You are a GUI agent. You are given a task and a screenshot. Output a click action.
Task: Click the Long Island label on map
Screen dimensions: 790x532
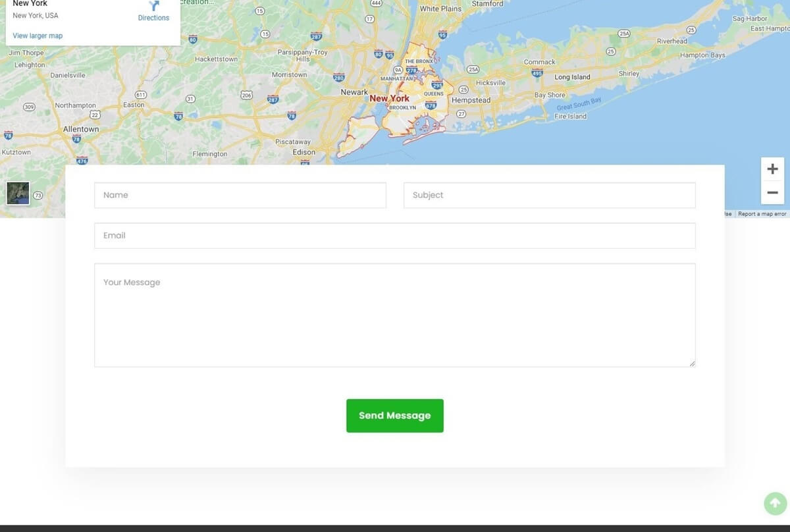point(572,77)
